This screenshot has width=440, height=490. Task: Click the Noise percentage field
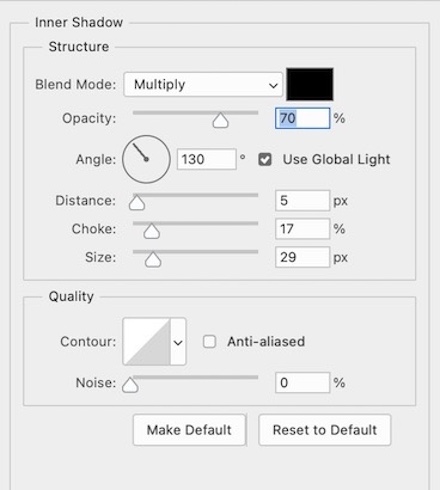(x=302, y=383)
